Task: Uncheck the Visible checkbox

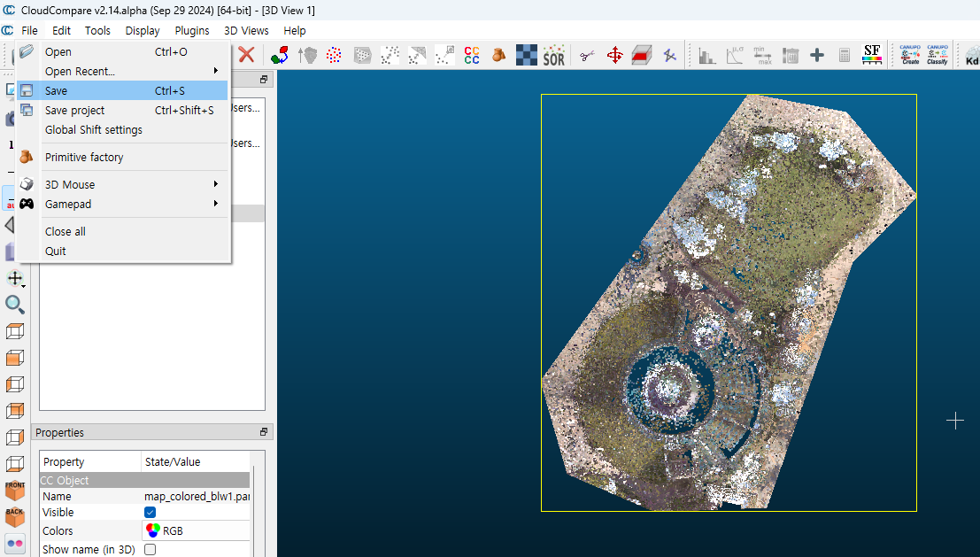Action: click(x=150, y=513)
